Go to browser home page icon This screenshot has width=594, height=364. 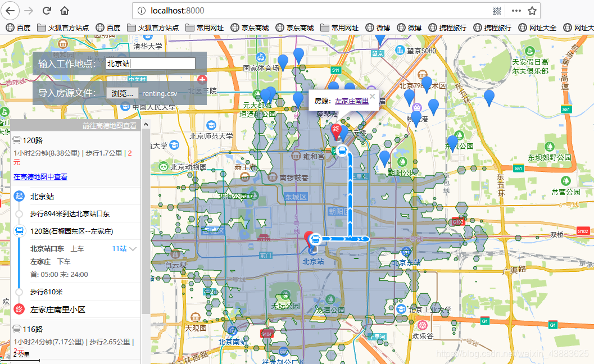[x=65, y=11]
